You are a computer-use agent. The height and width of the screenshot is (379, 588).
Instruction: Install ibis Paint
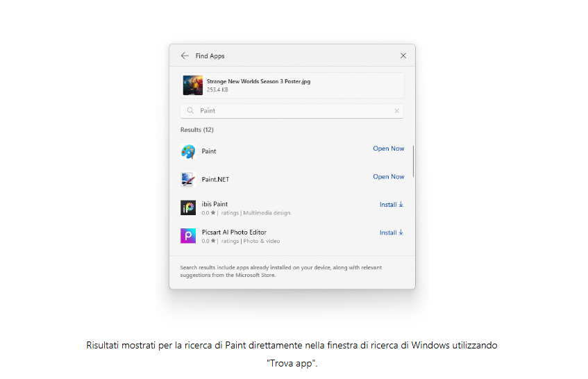(392, 205)
